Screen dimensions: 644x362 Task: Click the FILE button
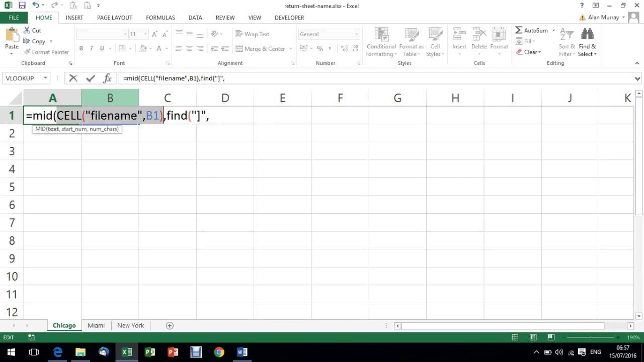click(14, 18)
